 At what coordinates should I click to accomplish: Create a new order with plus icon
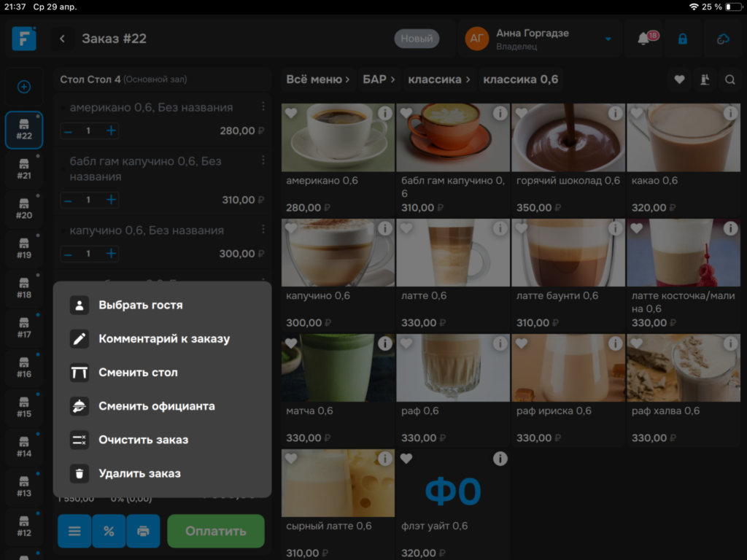point(24,87)
